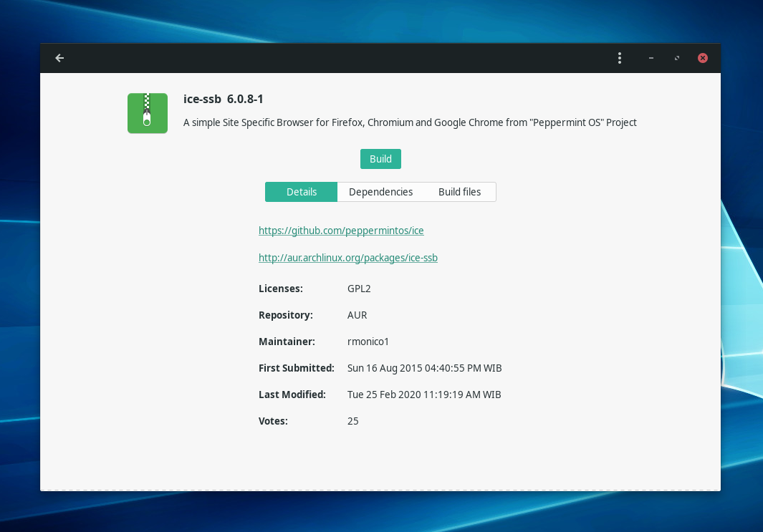Open the Dependencies tab

(380, 192)
